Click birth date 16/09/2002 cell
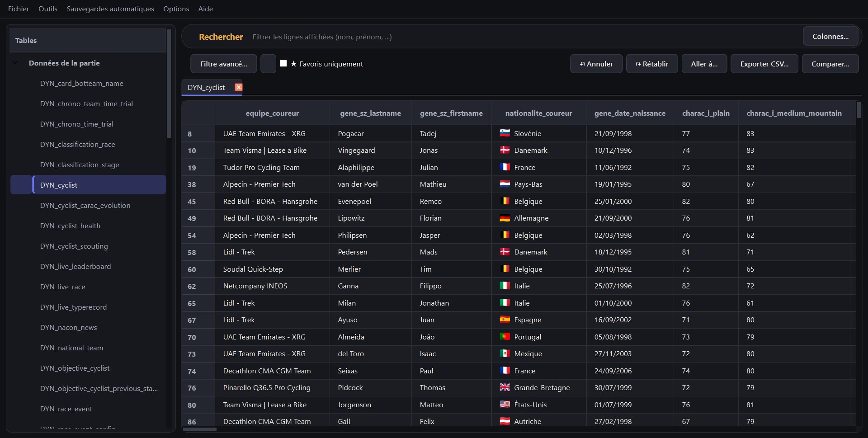 click(630, 320)
